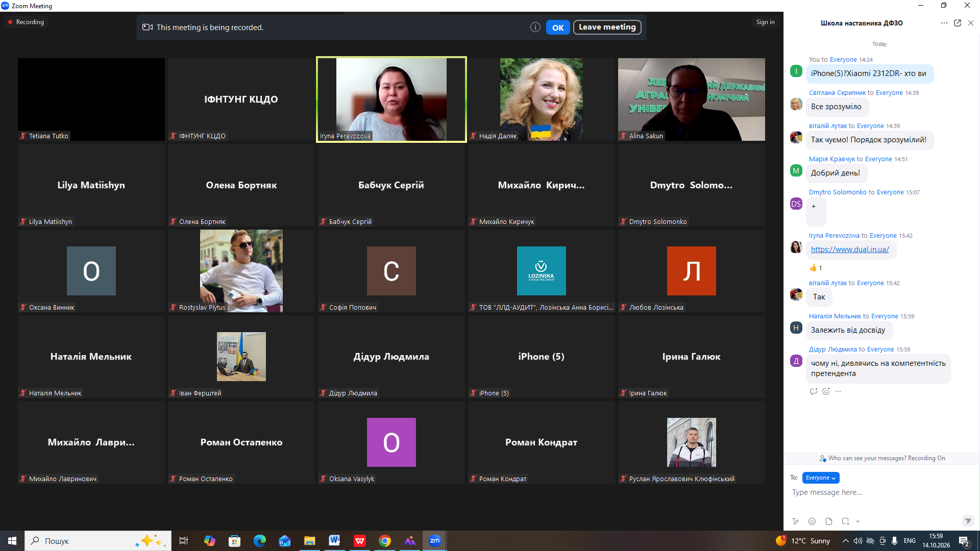The image size is (980, 551).
Task: Add a reaction to the last chat message
Action: point(826,391)
